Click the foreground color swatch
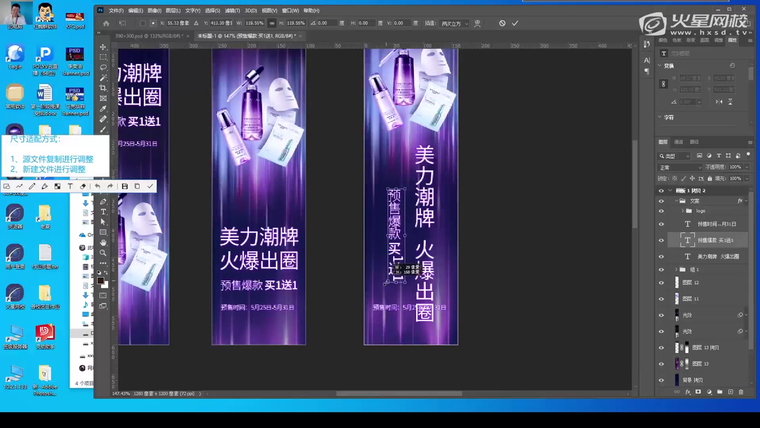 click(101, 280)
